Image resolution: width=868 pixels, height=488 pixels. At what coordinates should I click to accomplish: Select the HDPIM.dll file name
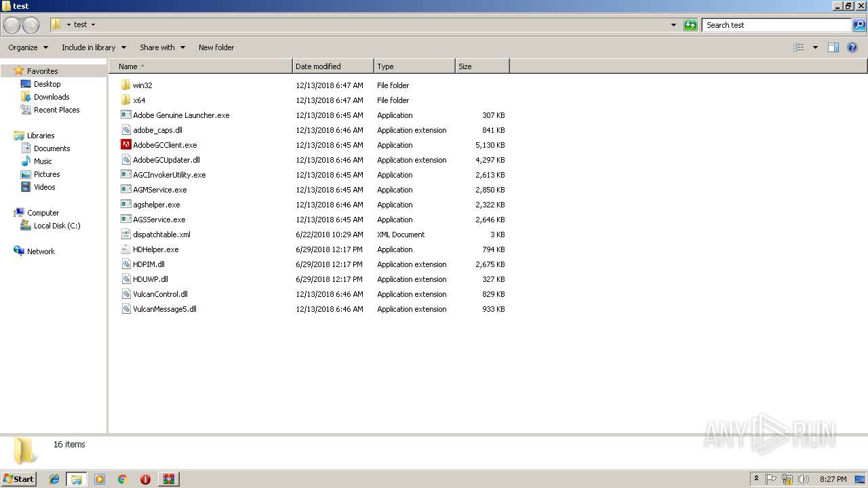tap(149, 264)
